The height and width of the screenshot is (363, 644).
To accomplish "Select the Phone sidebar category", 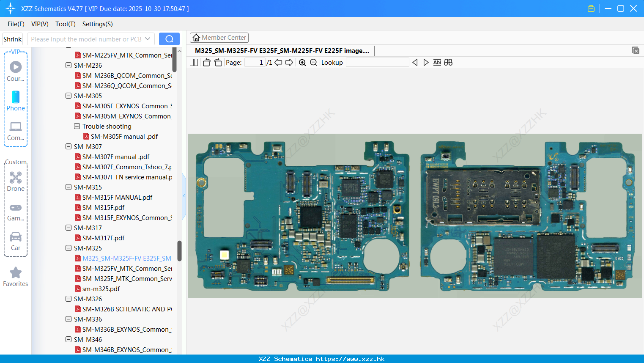I will [x=16, y=101].
